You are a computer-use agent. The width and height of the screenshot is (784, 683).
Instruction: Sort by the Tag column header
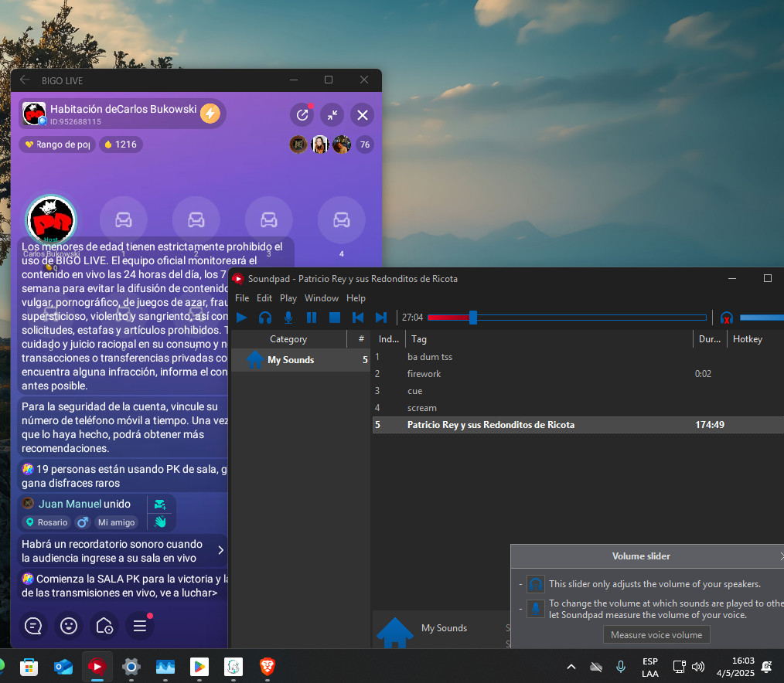pos(548,338)
